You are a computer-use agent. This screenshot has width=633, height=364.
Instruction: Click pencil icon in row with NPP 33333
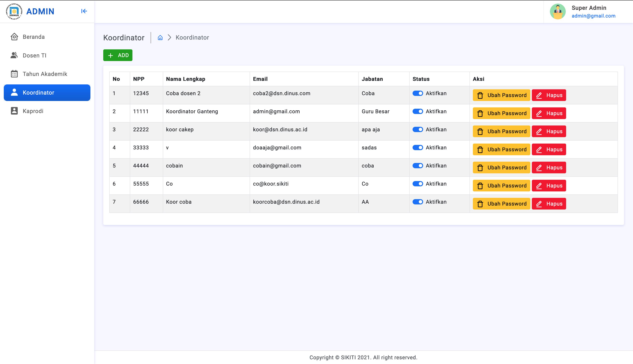[539, 150]
